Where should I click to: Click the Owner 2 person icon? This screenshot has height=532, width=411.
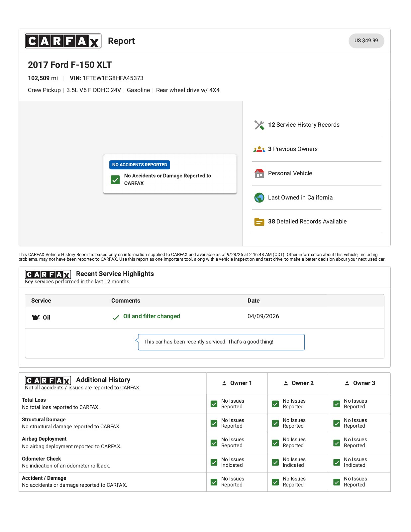(x=286, y=383)
